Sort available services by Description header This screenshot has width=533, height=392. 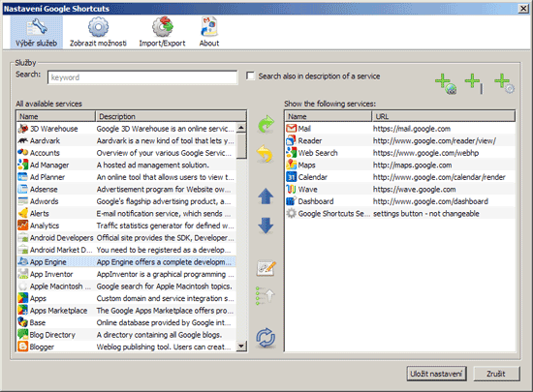click(x=171, y=116)
